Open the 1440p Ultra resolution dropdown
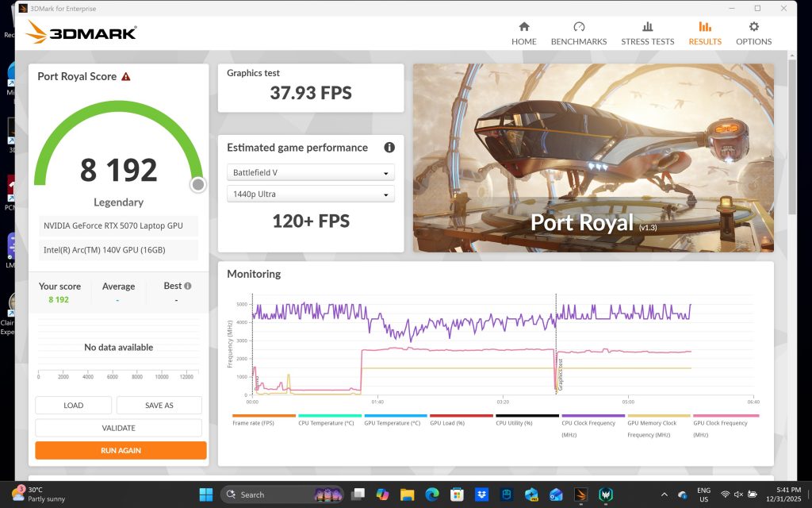 click(310, 193)
